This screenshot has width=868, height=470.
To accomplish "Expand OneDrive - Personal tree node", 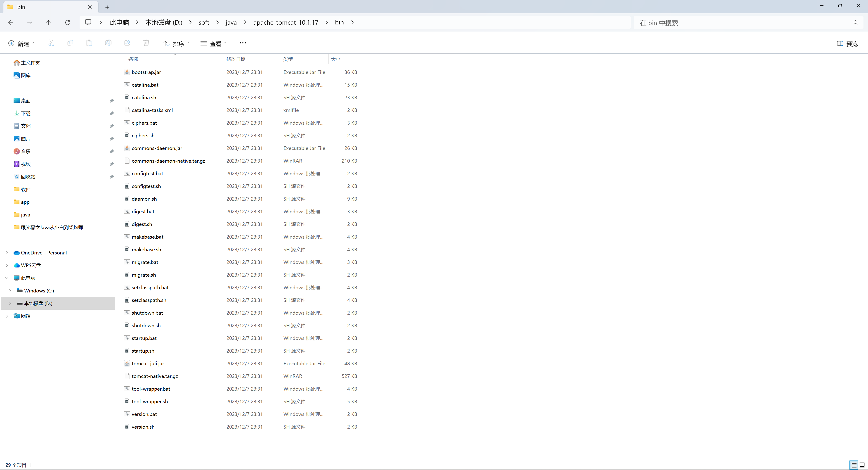I will pyautogui.click(x=7, y=253).
